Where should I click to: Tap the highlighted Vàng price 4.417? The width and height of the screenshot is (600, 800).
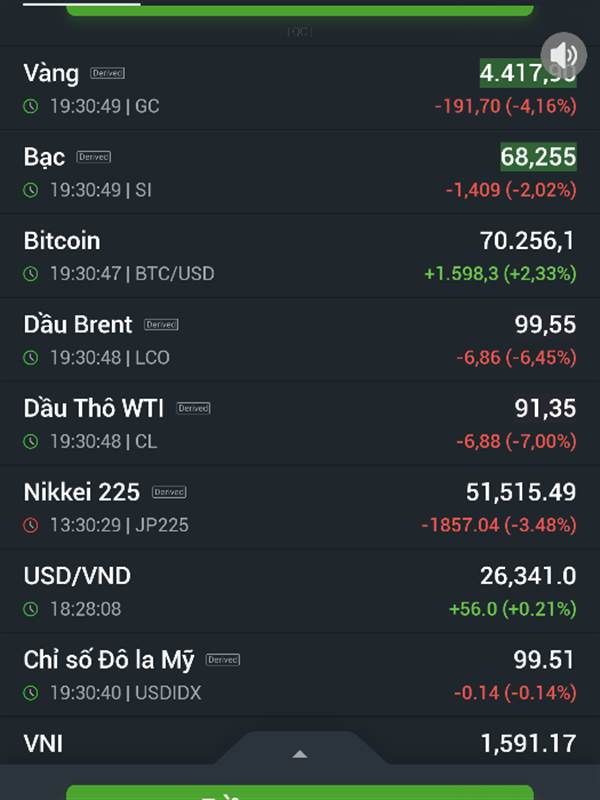(x=527, y=72)
